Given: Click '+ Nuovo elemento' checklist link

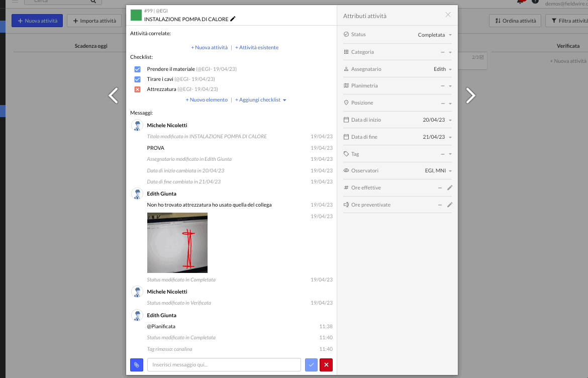Looking at the screenshot, I should tap(207, 100).
